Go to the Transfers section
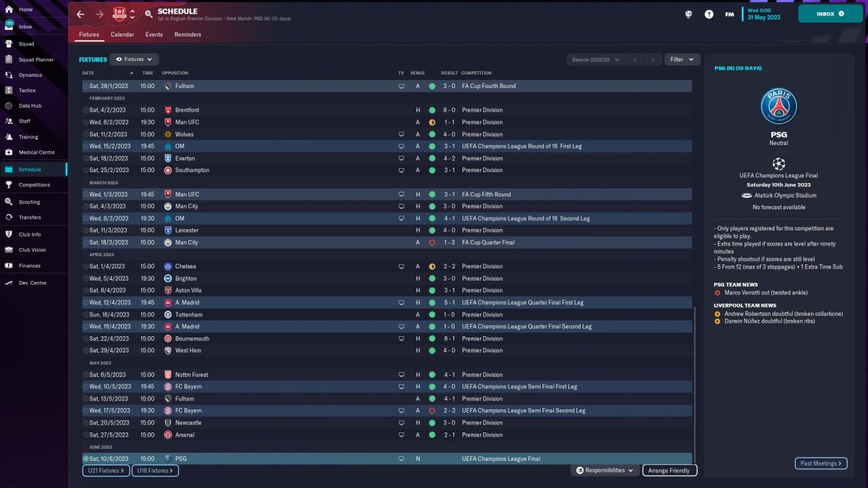 [x=30, y=218]
